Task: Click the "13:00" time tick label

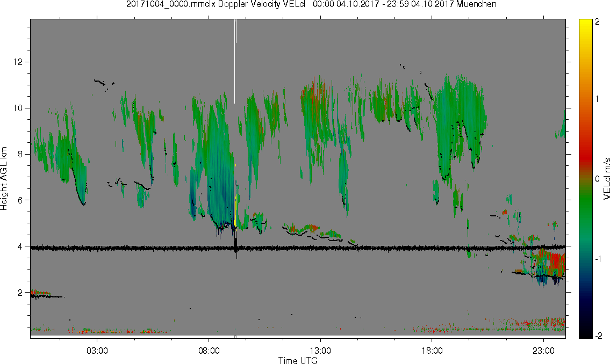Action: pos(320,351)
